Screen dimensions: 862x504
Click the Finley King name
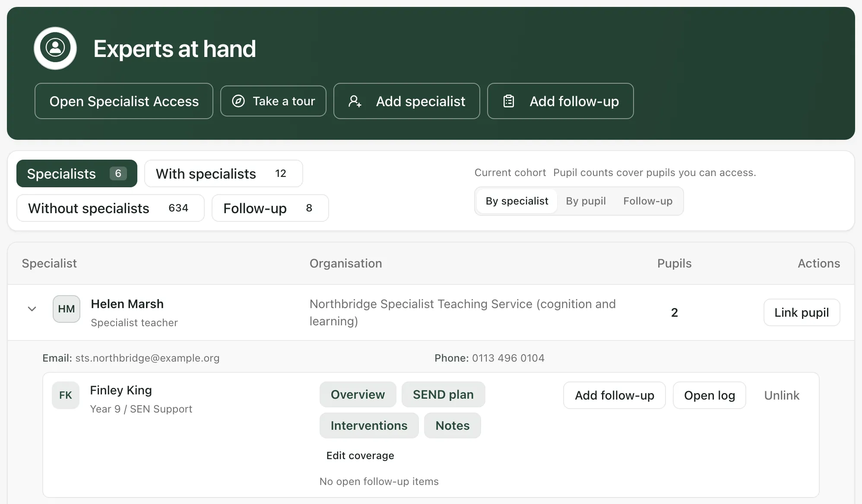(121, 390)
